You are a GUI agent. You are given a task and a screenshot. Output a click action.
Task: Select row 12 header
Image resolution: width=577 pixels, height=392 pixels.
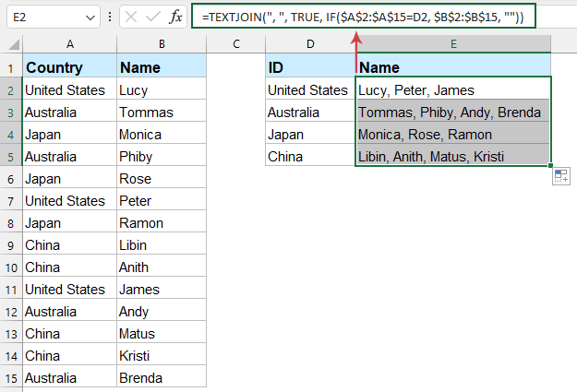pos(11,312)
